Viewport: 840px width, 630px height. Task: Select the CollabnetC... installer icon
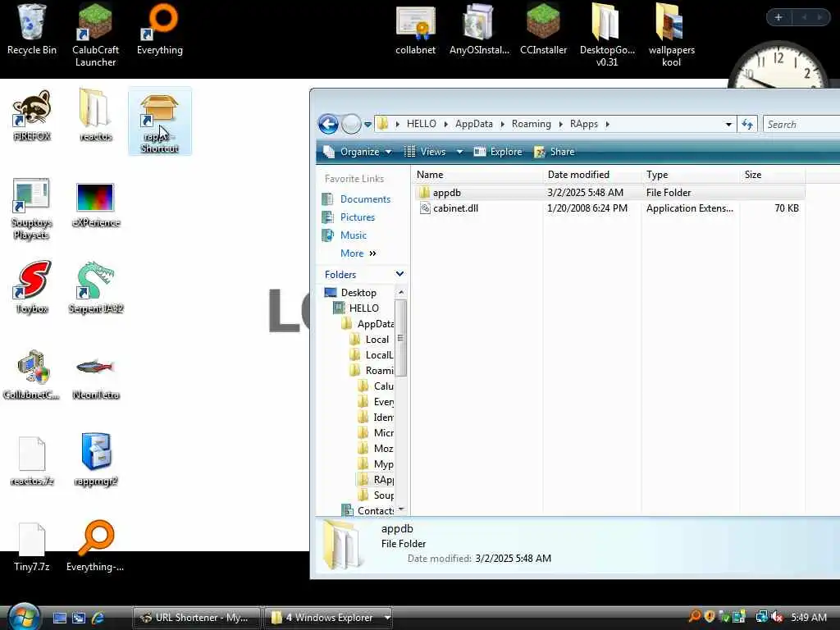32,374
